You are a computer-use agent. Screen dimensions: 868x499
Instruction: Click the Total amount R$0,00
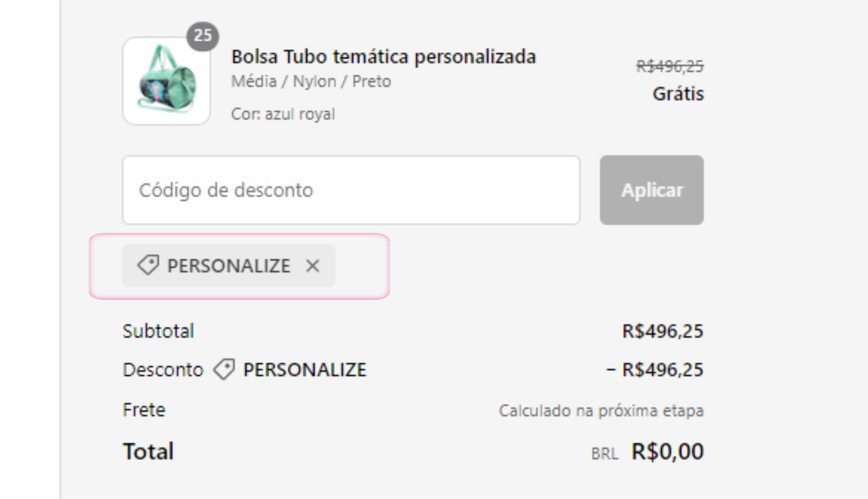[x=667, y=452]
